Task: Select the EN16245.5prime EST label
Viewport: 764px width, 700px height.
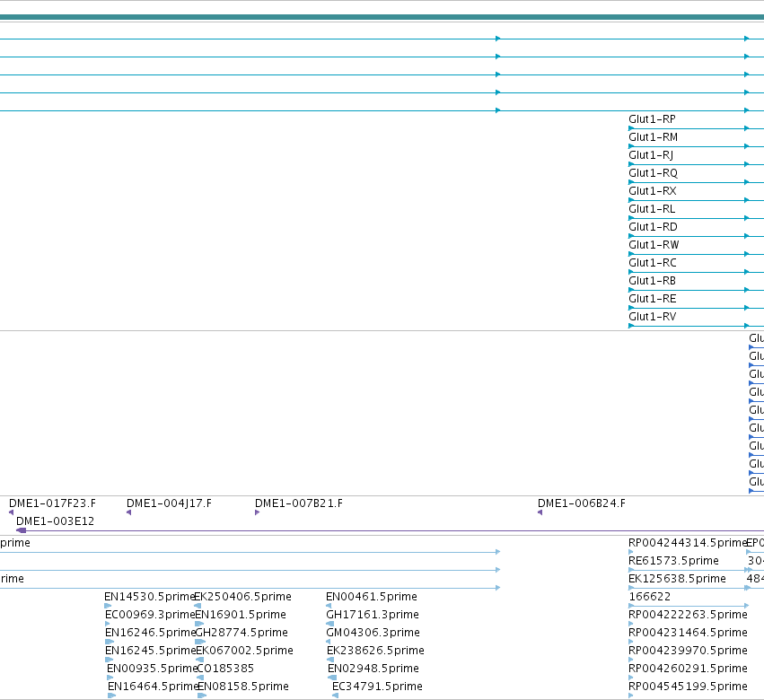Action: [151, 651]
